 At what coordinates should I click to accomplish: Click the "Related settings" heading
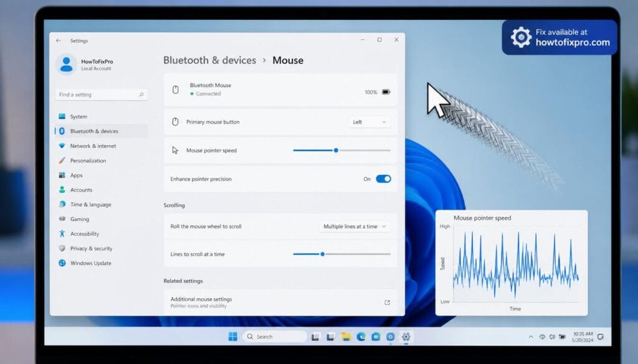pyautogui.click(x=183, y=281)
